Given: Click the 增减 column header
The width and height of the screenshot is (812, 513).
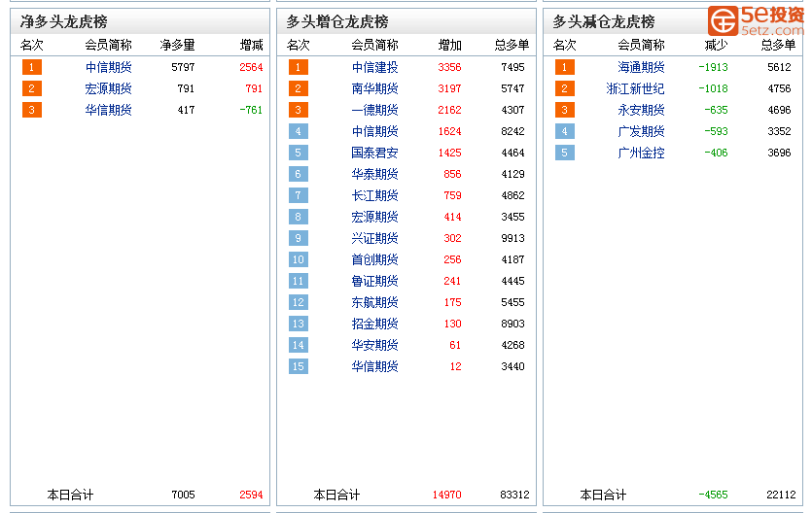Looking at the screenshot, I should coord(251,46).
